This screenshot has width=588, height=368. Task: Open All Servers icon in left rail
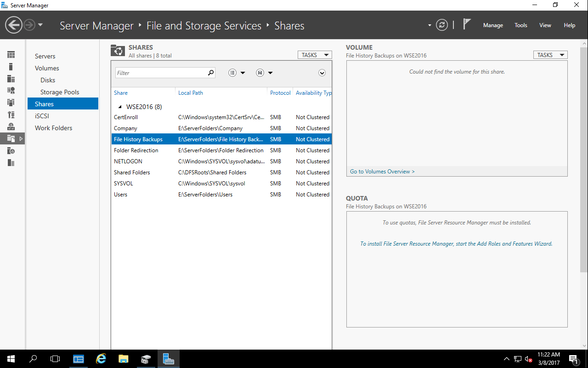click(11, 79)
